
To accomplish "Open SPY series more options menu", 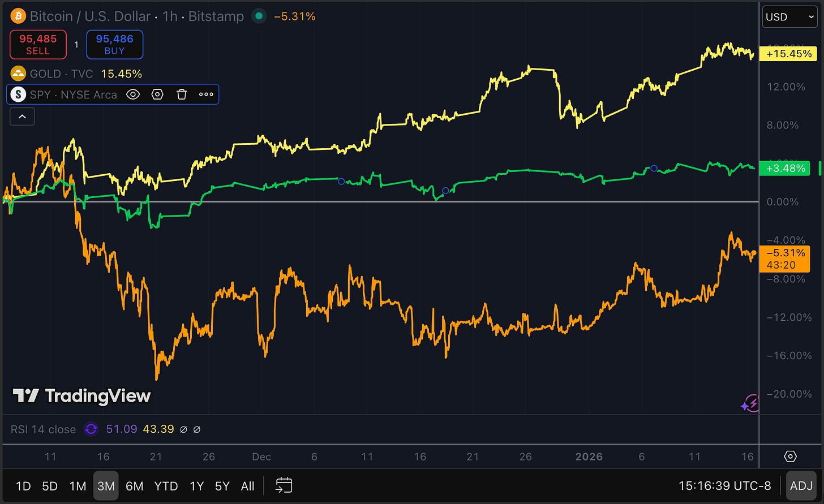I will tap(206, 94).
